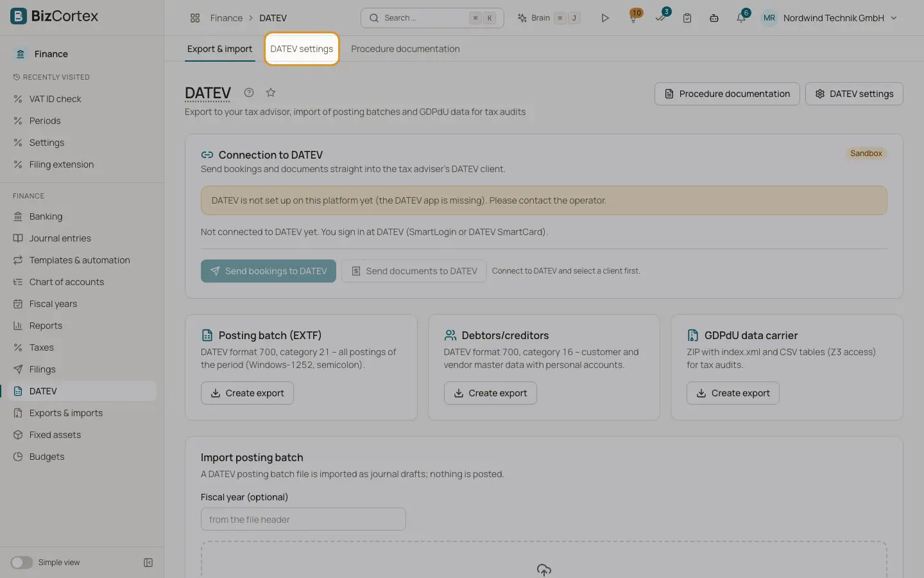Click the play icon in the top bar

(604, 18)
